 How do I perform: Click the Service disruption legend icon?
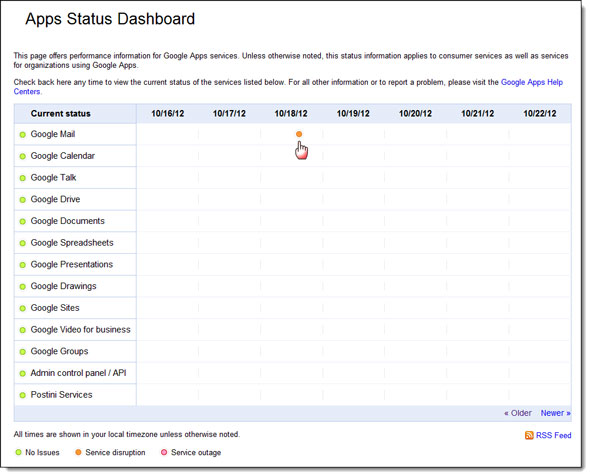point(78,452)
